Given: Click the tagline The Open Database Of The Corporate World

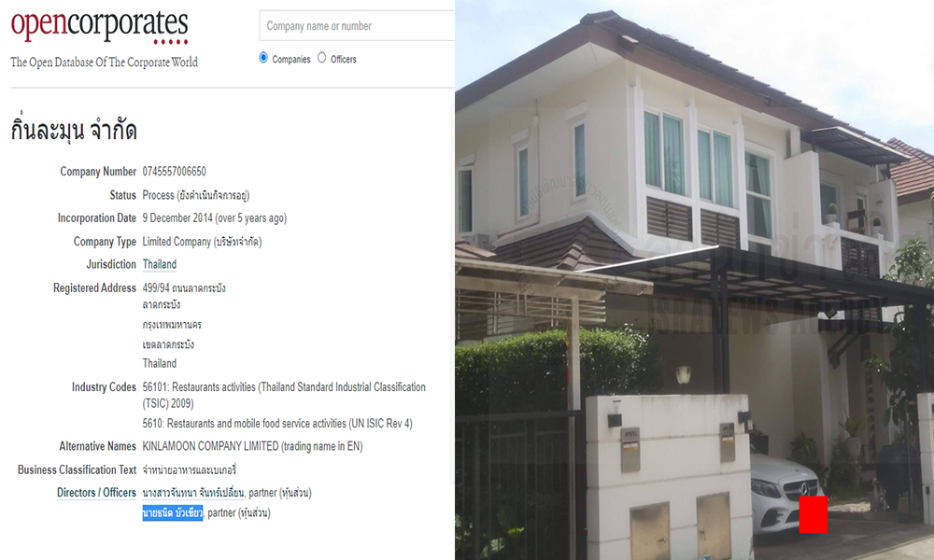Looking at the screenshot, I should coord(104,63).
